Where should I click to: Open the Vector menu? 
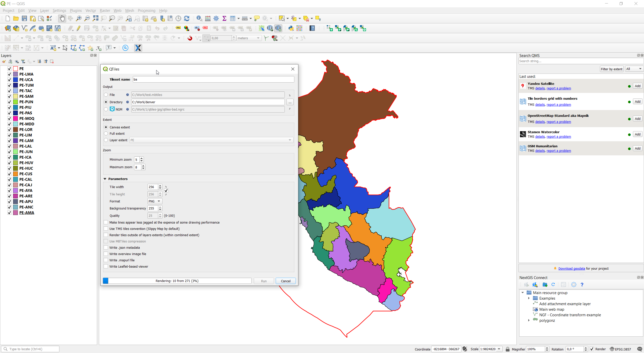click(91, 10)
